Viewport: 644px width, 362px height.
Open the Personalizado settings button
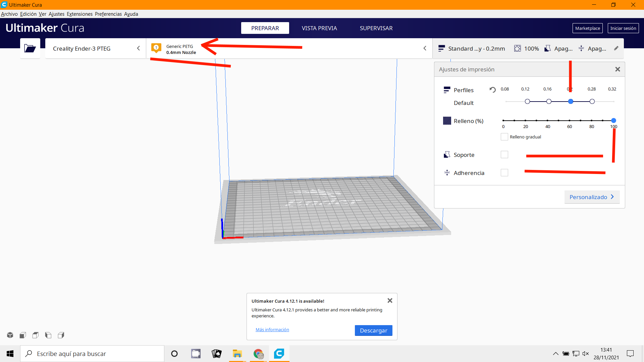[x=592, y=197]
